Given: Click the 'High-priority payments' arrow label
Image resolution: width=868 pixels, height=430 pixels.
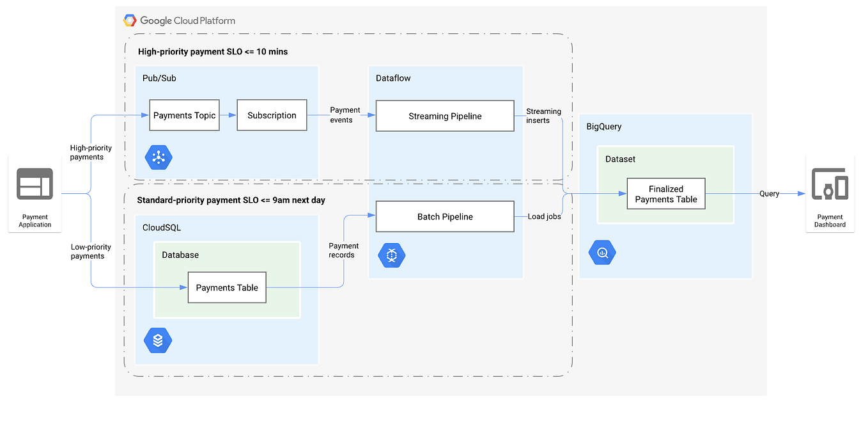Looking at the screenshot, I should pos(91,152).
